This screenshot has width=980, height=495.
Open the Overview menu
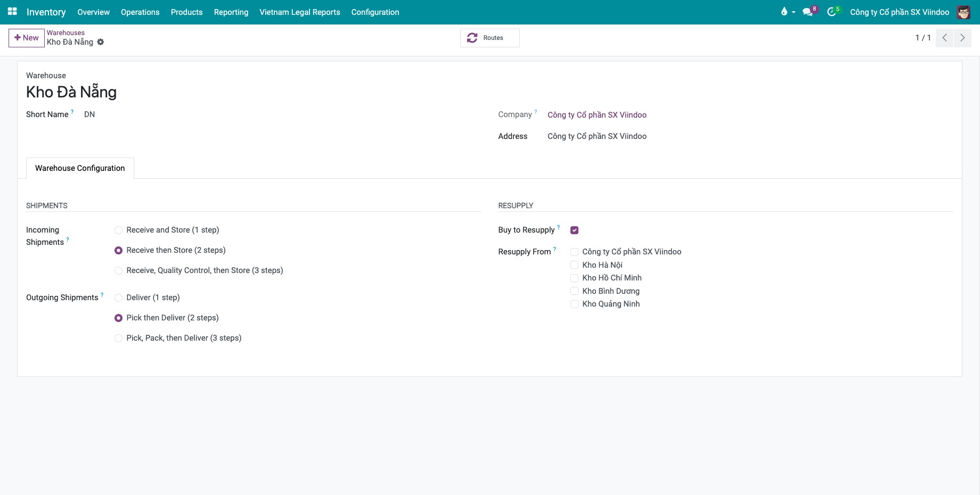[x=93, y=12]
